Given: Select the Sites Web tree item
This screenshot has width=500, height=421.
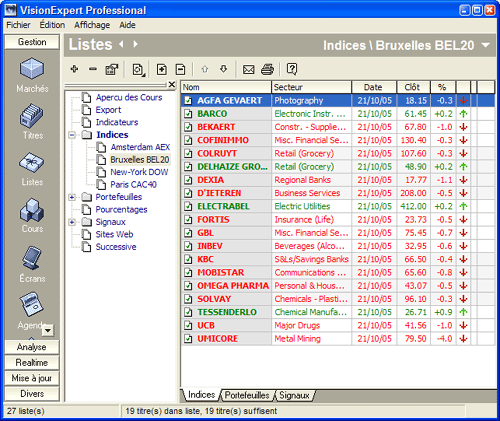Looking at the screenshot, I should point(114,234).
